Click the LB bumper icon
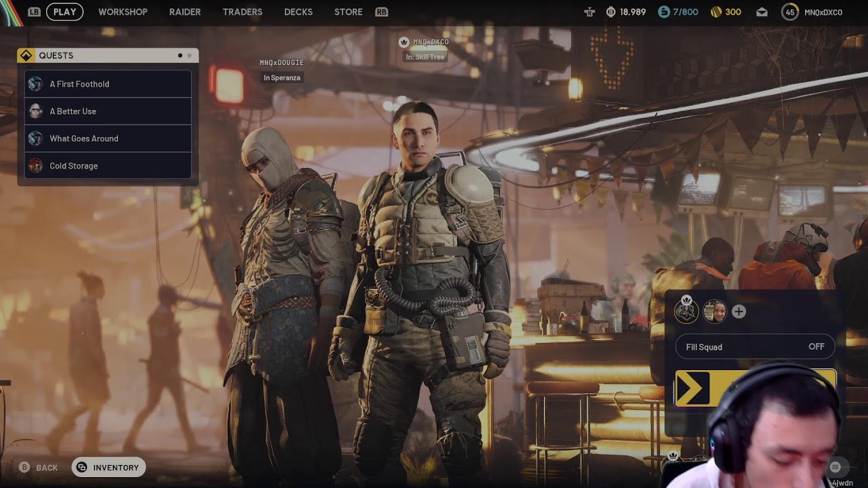 [34, 12]
